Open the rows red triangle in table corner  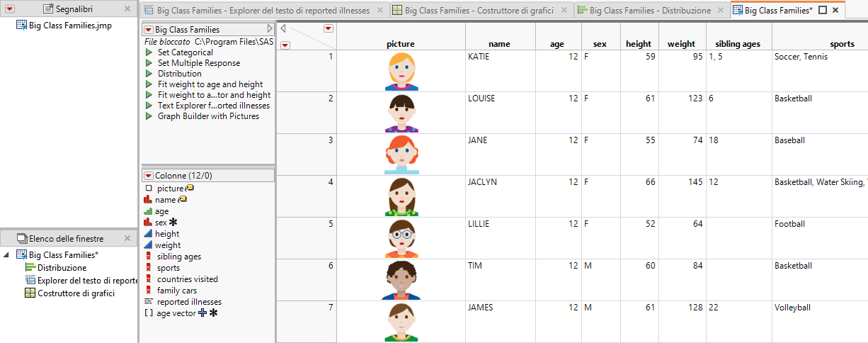coord(285,45)
